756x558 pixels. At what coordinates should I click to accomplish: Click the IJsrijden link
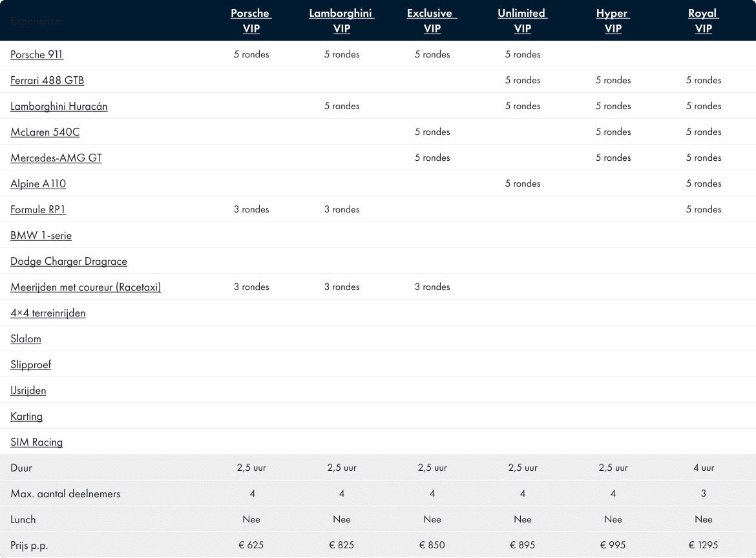[28, 391]
